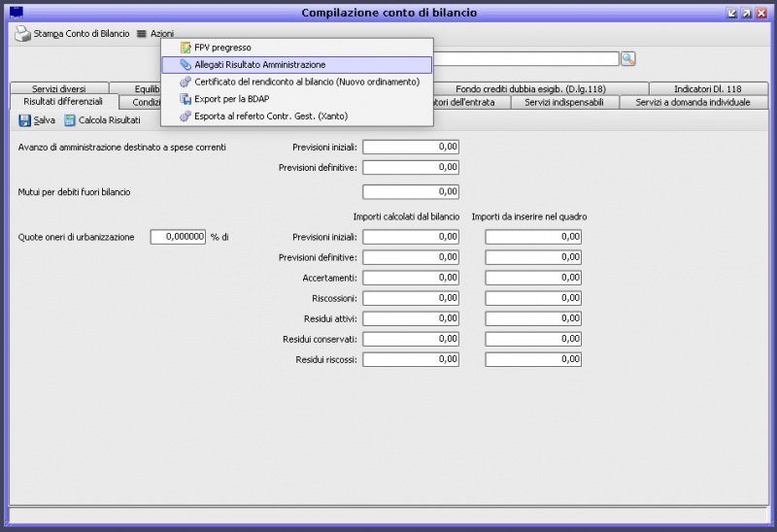Click Accertamenti field under Importi da inserire
Screen dimensions: 777x532
pyautogui.click(x=533, y=277)
